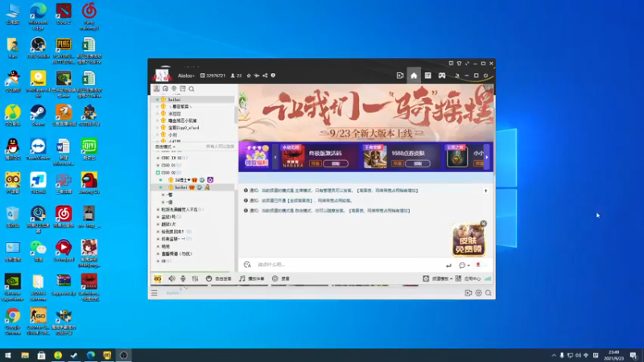
Task: Open the 领取福利 gift promo tile
Action: click(257, 157)
